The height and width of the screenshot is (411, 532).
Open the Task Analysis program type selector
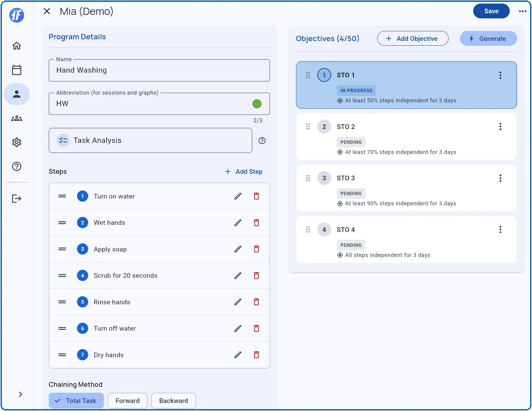pos(150,141)
